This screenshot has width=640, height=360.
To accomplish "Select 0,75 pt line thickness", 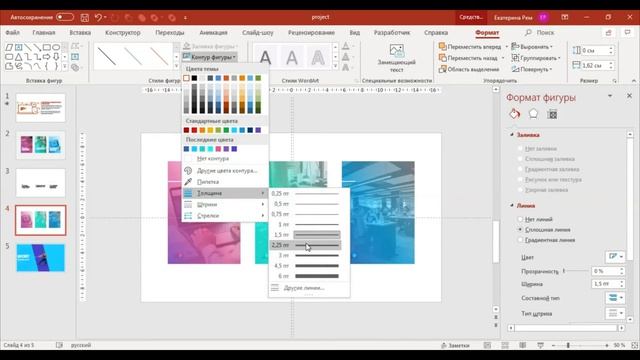I will 305,214.
